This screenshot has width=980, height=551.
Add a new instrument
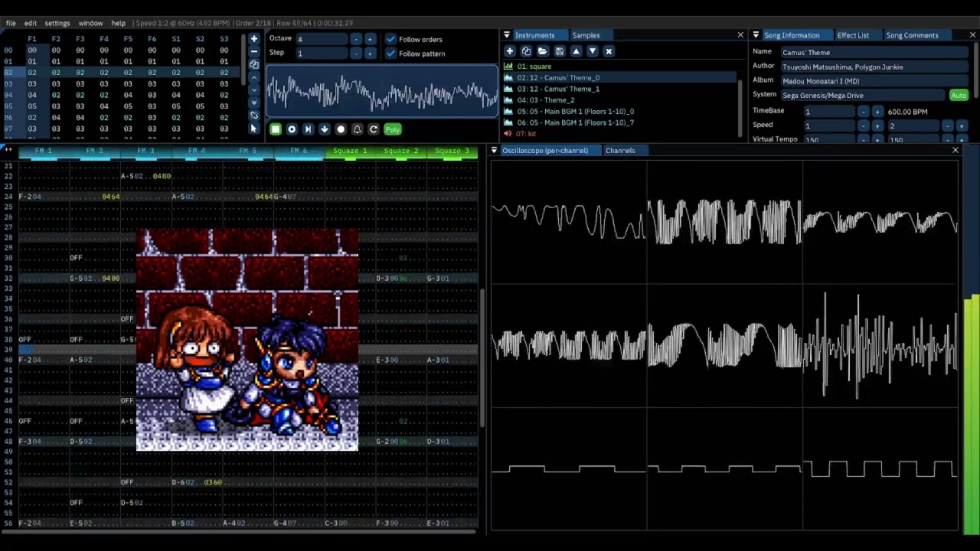(510, 51)
